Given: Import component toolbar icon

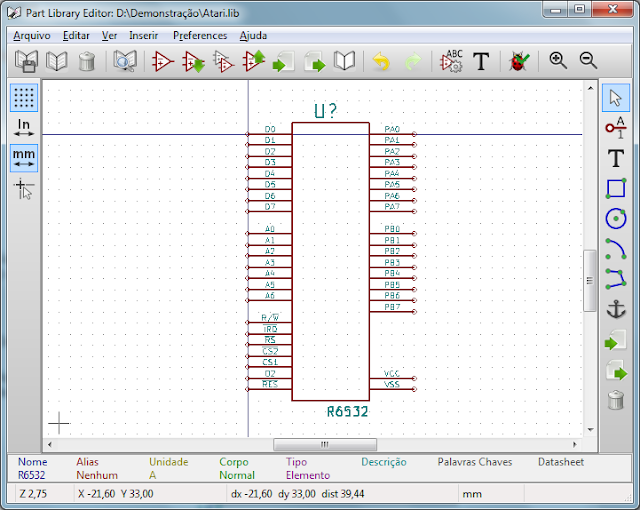Looking at the screenshot, I should tap(284, 62).
